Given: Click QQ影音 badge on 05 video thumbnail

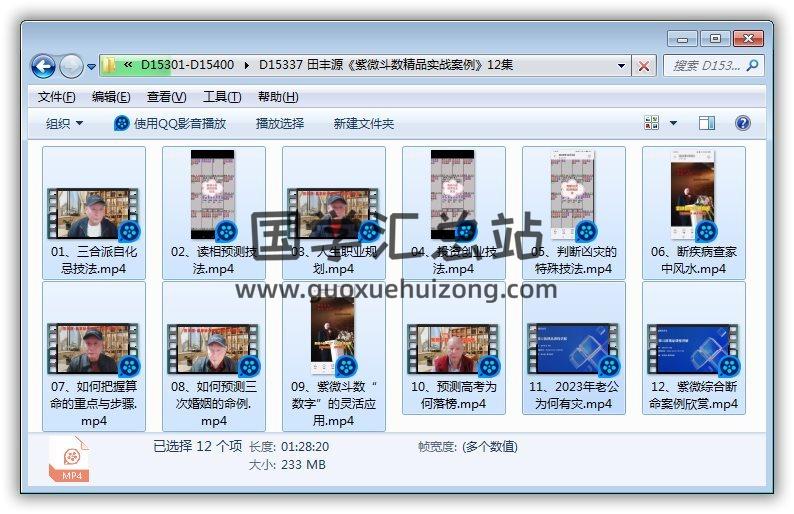Looking at the screenshot, I should (586, 231).
